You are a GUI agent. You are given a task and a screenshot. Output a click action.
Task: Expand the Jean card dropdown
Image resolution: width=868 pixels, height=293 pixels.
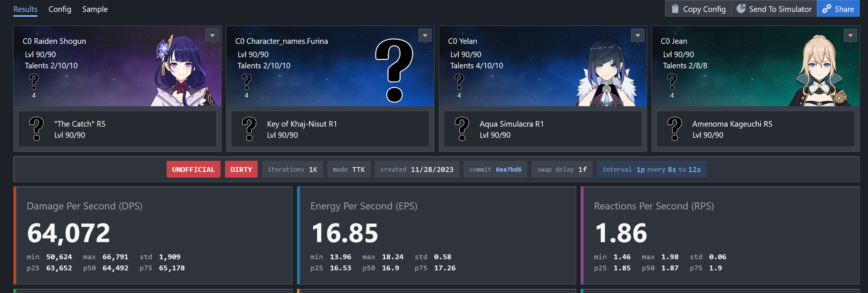851,36
